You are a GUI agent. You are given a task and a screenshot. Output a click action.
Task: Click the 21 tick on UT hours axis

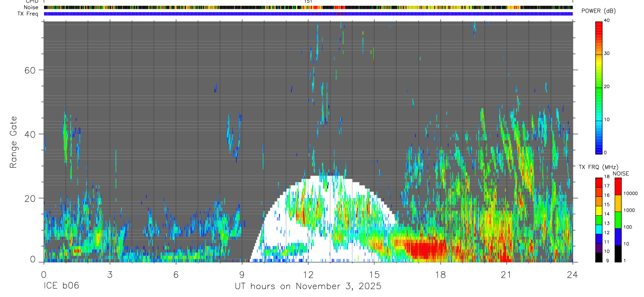pos(506,274)
